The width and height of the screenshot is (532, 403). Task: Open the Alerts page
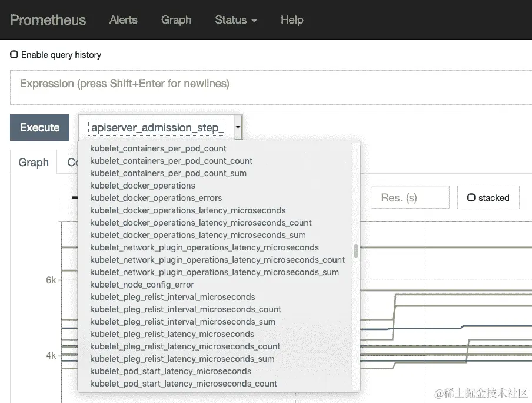[x=123, y=19]
